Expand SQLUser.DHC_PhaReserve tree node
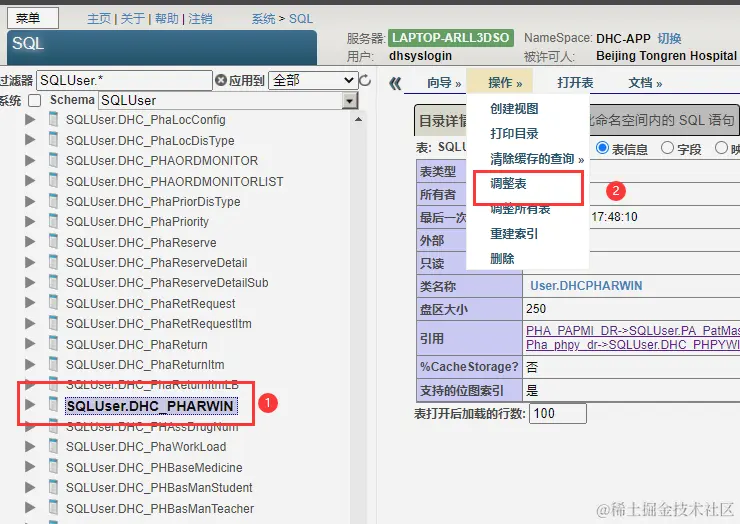The image size is (740, 524). 30,242
